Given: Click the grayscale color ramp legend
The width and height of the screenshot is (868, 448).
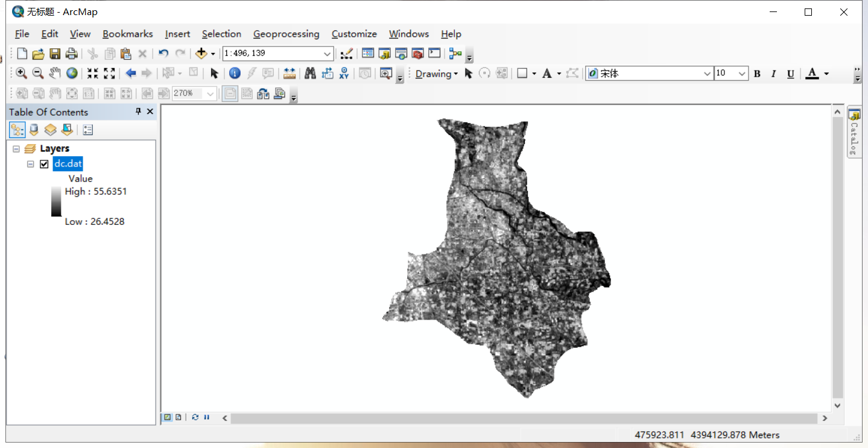Looking at the screenshot, I should click(x=56, y=201).
